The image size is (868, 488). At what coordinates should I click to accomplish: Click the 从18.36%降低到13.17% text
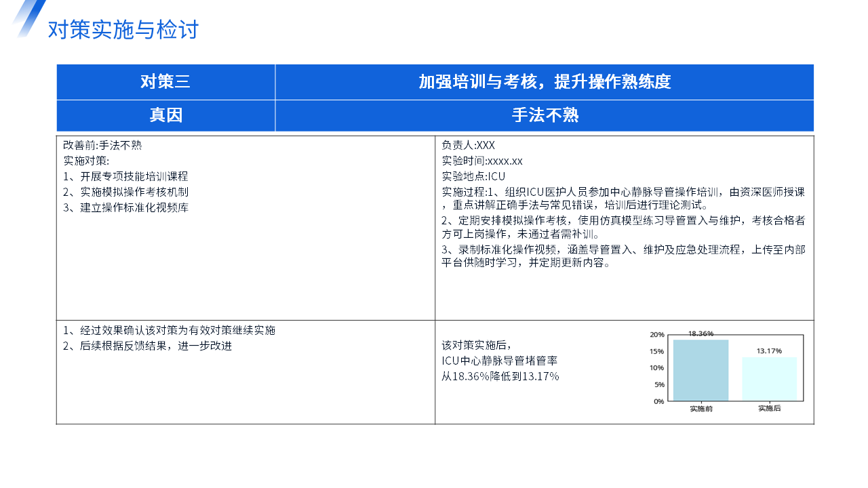(x=500, y=376)
